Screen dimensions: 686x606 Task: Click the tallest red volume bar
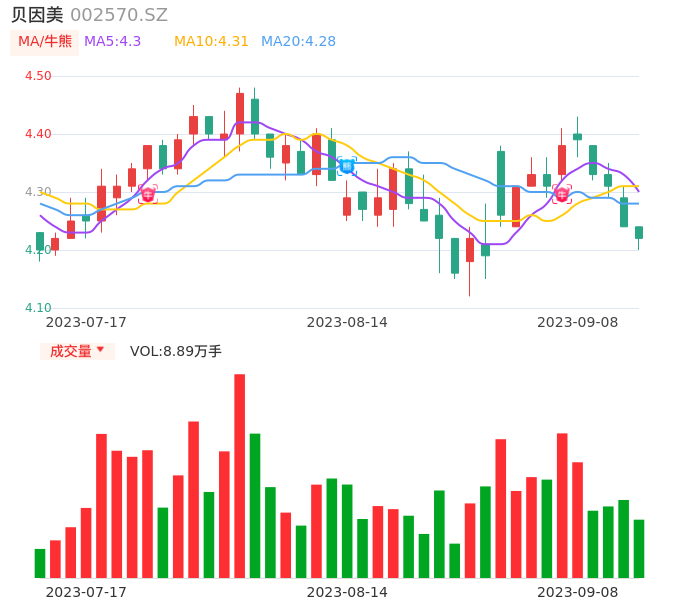click(x=240, y=476)
